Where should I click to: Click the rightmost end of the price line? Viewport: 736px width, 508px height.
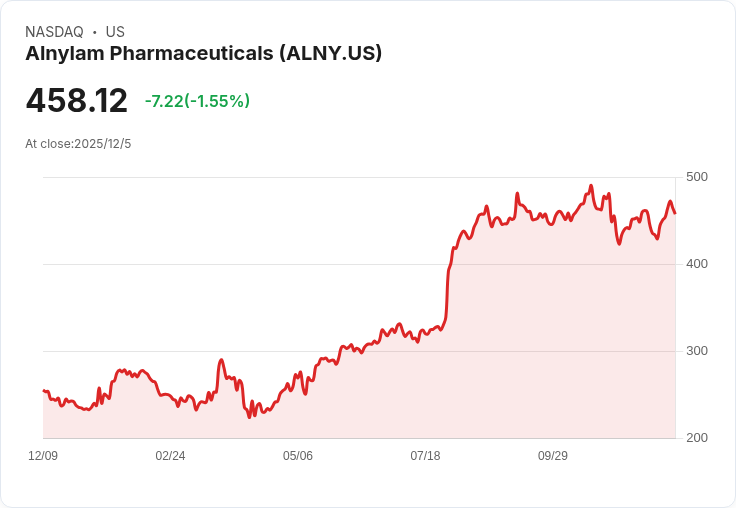click(675, 213)
